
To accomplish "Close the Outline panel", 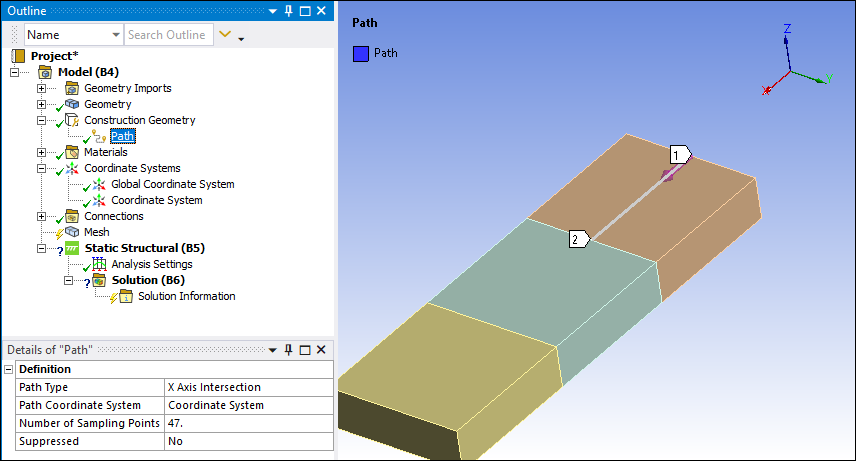I will [x=322, y=11].
